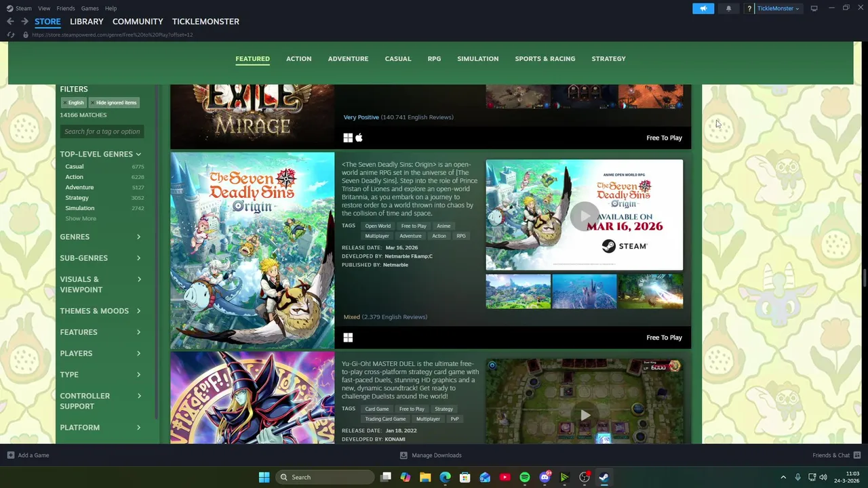Open the Manage Downloads icon
Image resolution: width=868 pixels, height=488 pixels.
(403, 455)
